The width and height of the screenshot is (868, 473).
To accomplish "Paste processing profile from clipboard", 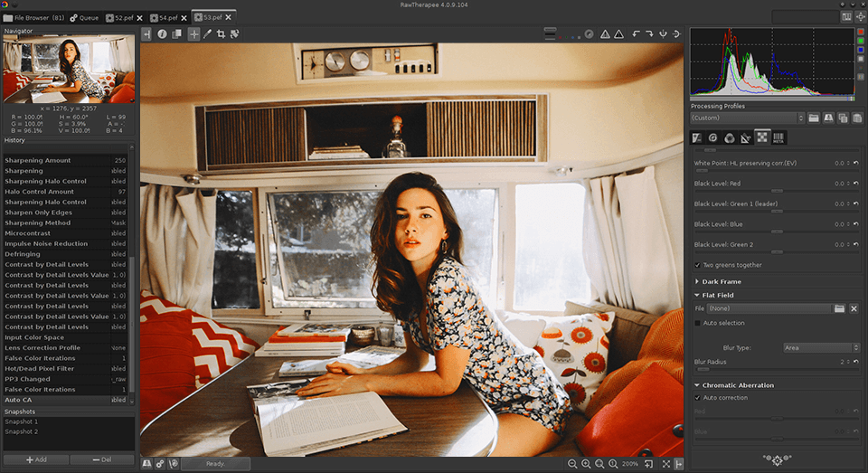I will coord(857,118).
